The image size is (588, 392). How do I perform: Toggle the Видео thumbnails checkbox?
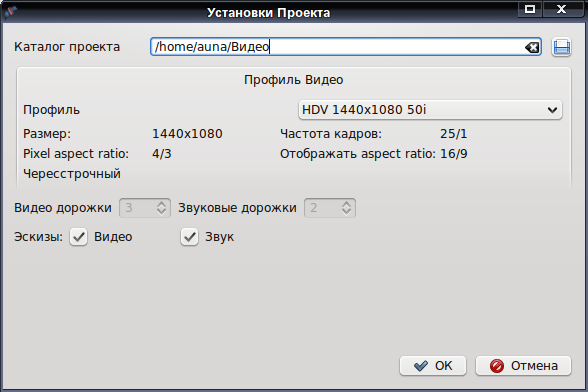coord(78,237)
